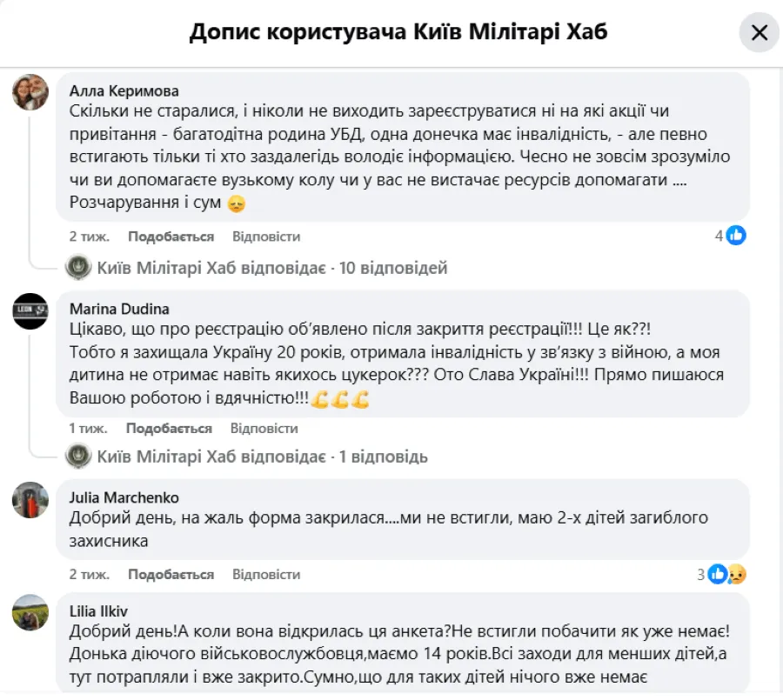Viewport: 783px width, 700px height.
Task: Reply to Marina Dudina's comment
Action: (x=265, y=428)
